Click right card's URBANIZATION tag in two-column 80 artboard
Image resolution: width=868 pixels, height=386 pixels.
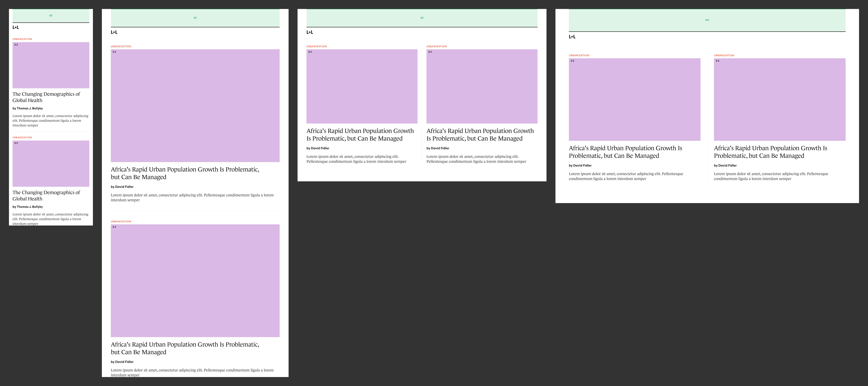[437, 47]
